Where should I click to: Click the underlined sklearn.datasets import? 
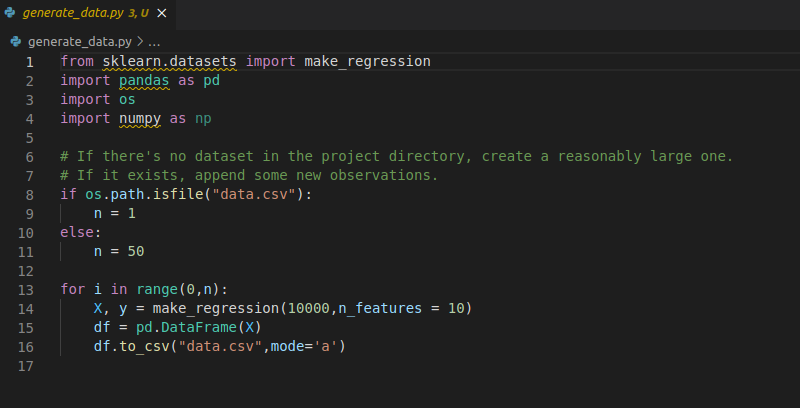pos(169,62)
